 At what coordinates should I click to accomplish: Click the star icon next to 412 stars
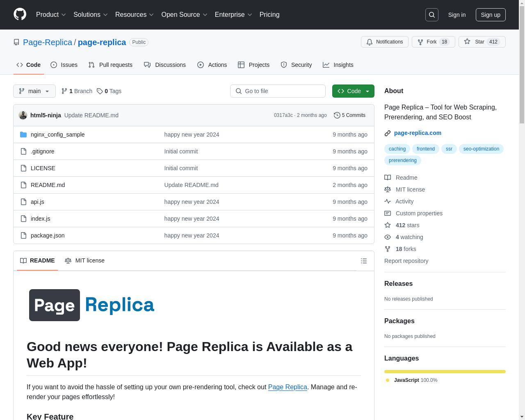(x=388, y=225)
